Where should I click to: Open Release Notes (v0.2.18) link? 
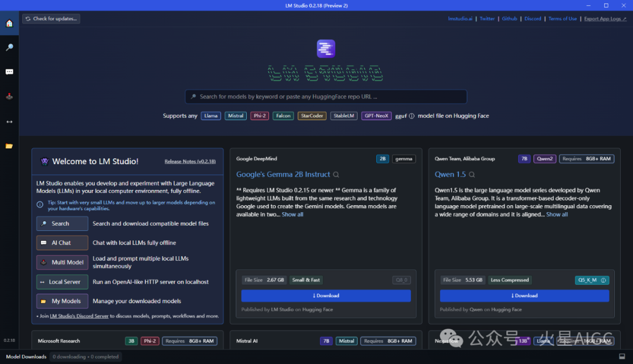[x=190, y=161]
